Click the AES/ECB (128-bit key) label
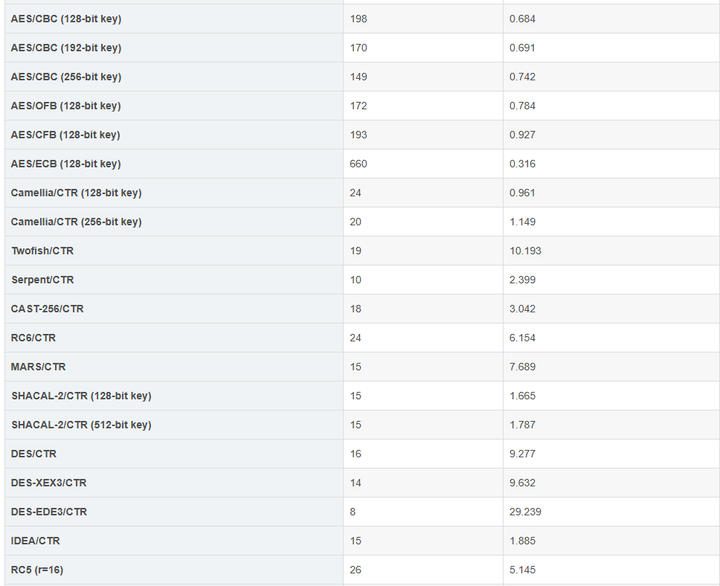 [x=66, y=163]
